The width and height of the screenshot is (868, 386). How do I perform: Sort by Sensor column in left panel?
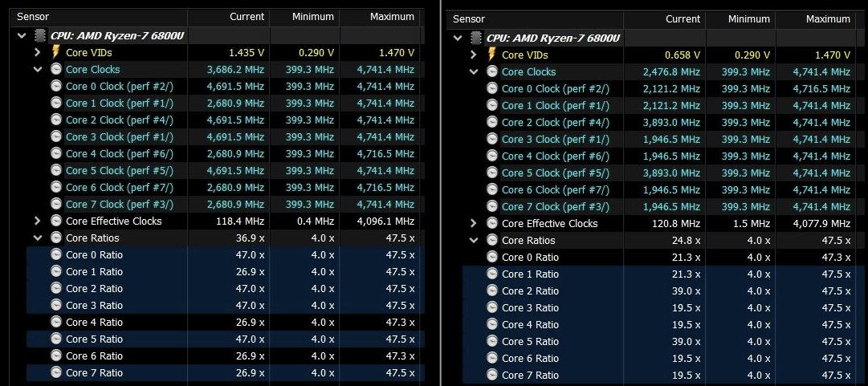[x=100, y=17]
